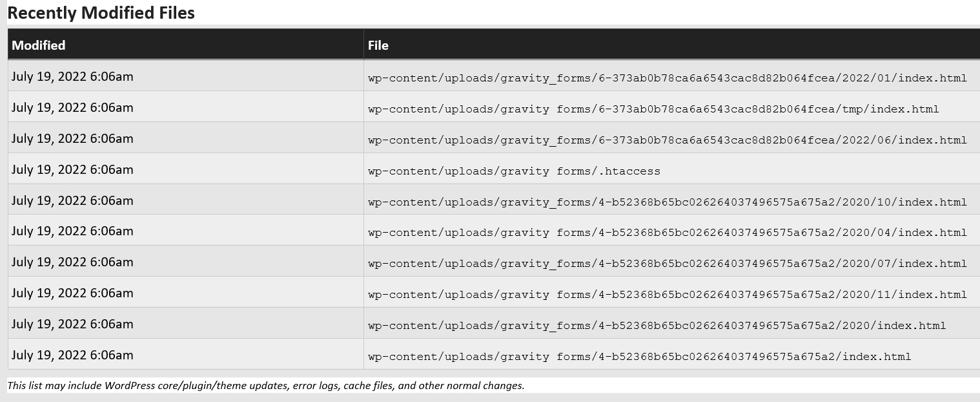This screenshot has width=980, height=402.
Task: Click the modified date beside .htaccess
Action: (x=72, y=170)
